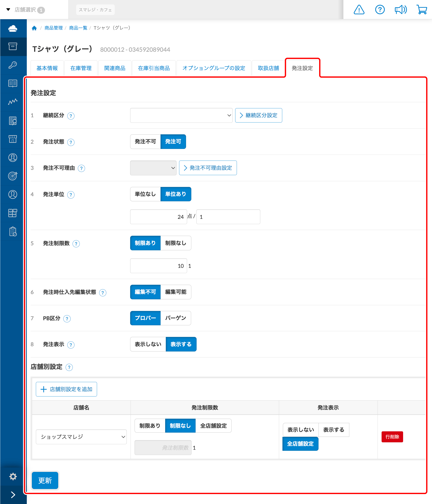432x504 pixels.
Task: Open the ショップスマレジ store dropdown
Action: (81, 437)
